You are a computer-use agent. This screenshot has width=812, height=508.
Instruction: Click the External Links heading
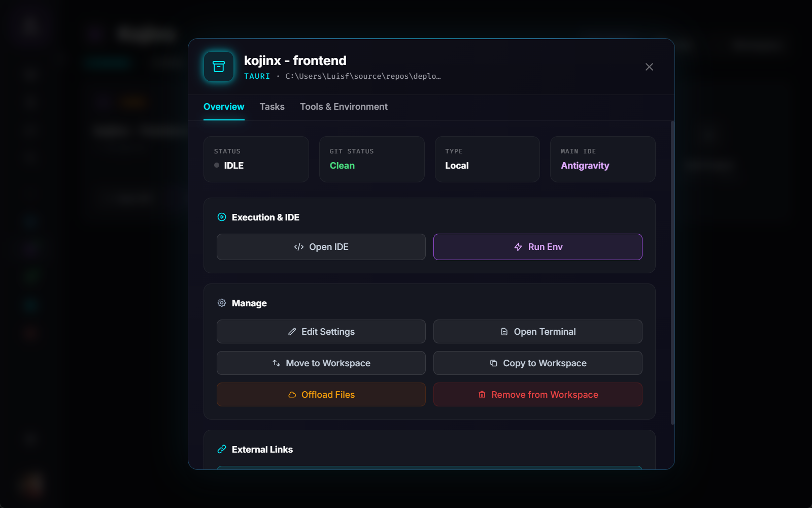(262, 450)
